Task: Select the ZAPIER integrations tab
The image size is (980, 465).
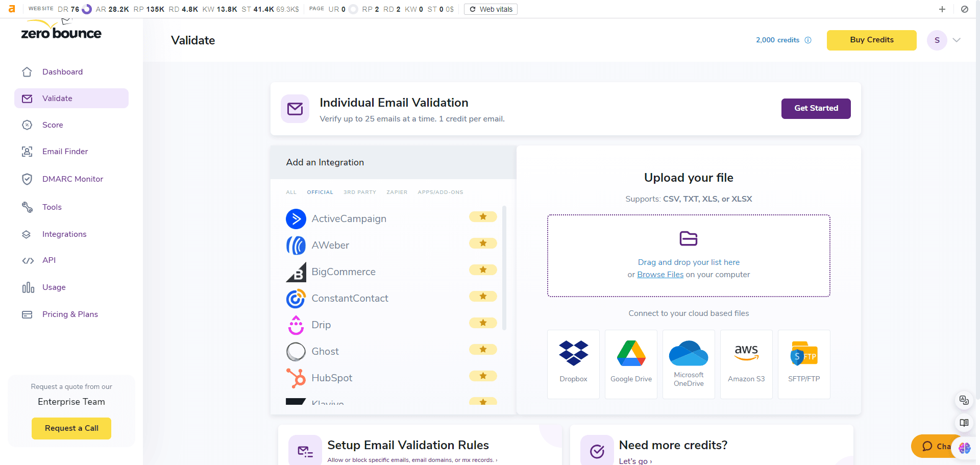Action: pyautogui.click(x=397, y=192)
